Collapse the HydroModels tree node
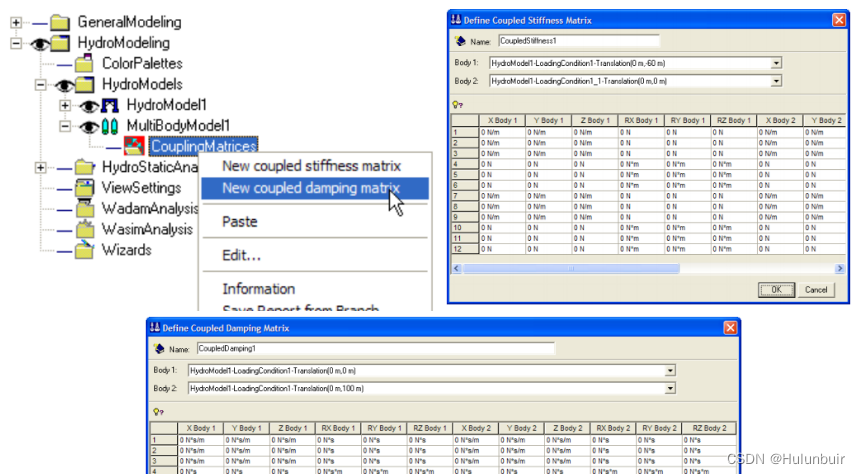Screen dimensions: 860x474 (x=41, y=85)
